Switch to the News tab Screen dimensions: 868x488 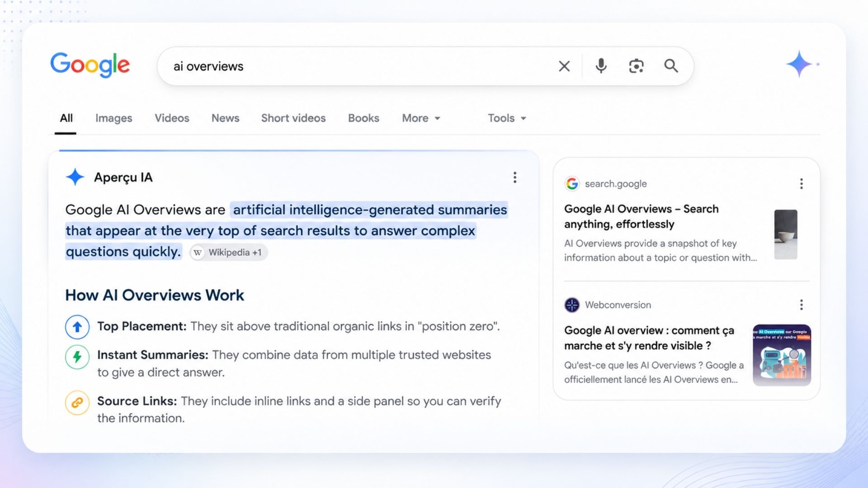[225, 118]
